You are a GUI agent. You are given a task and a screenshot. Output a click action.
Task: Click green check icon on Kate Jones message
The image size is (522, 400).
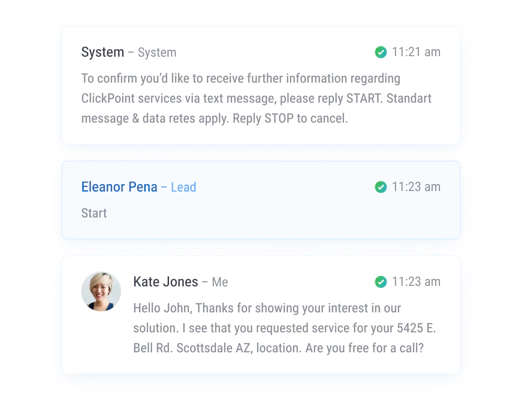381,282
